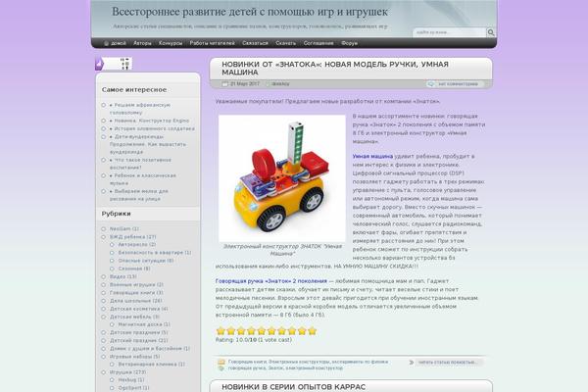
Task: Open «Опасные ситуации (8)» subcategory
Action: tap(146, 261)
